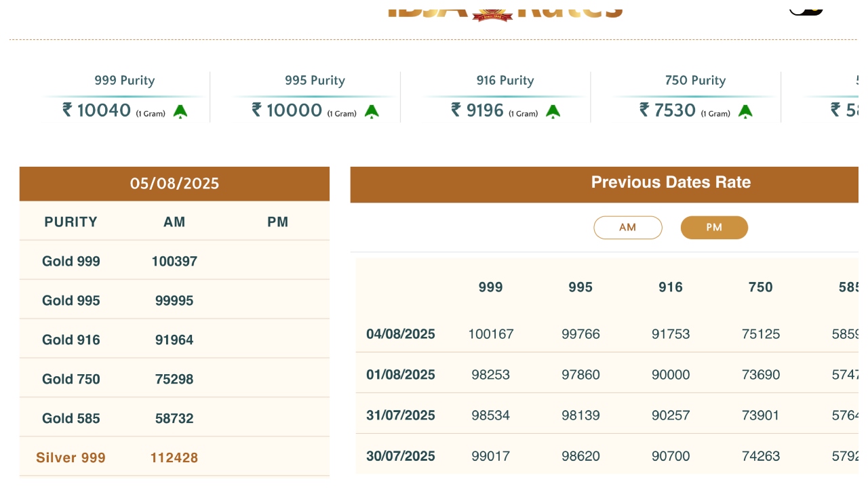
Task: Click the Previous Dates Rate header
Action: tap(671, 182)
